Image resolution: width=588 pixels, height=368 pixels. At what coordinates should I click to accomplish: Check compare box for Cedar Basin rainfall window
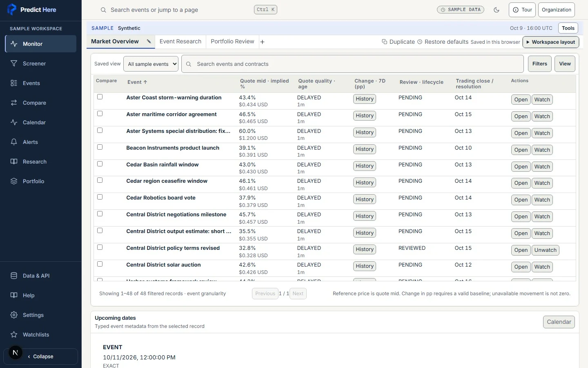[x=100, y=164]
